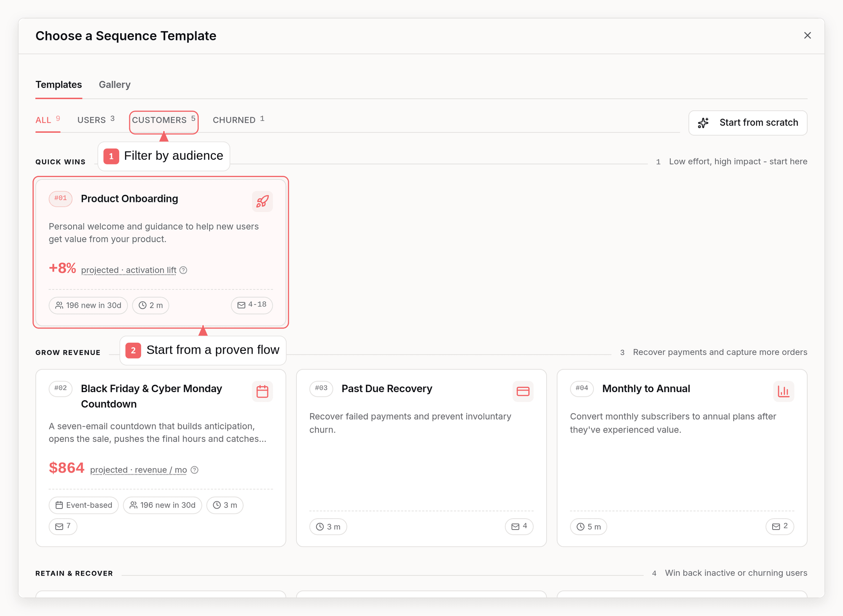
Task: Click the envelope icon in the 7 chip
Action: coord(59,527)
